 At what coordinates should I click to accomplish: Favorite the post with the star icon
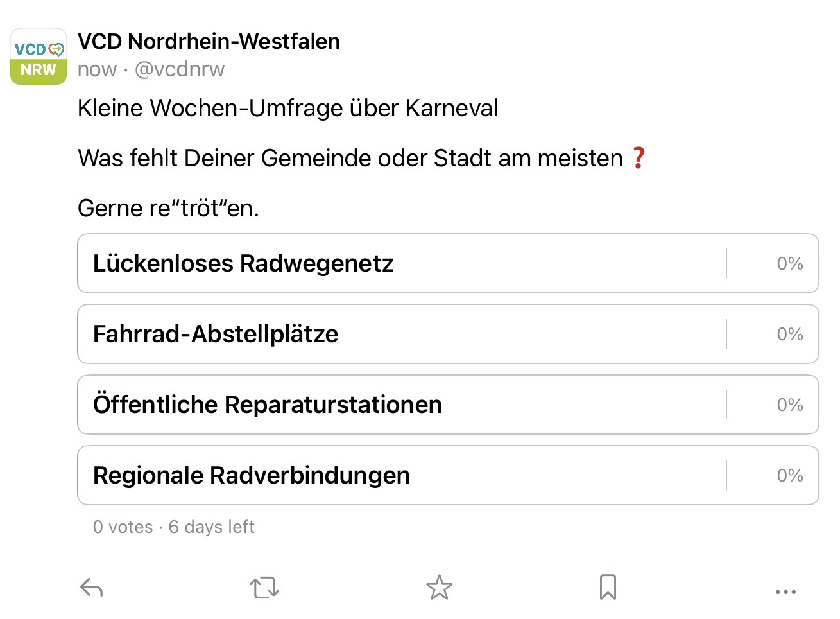coord(439,587)
